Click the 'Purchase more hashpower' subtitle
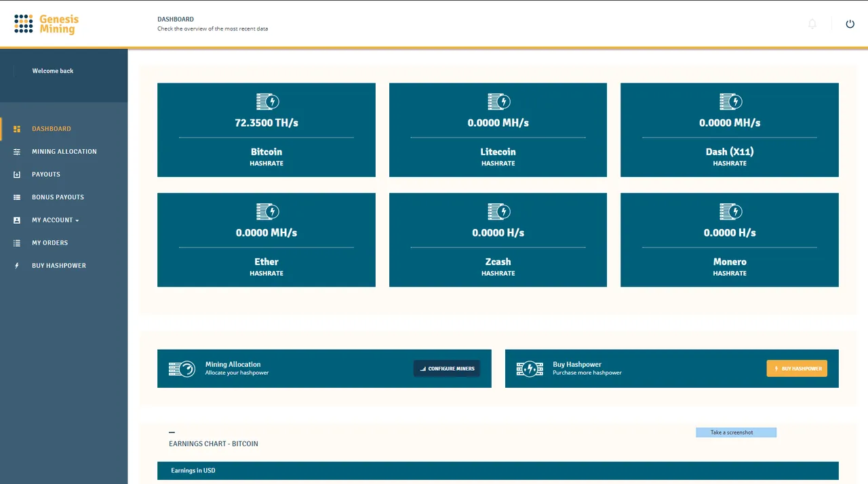 point(587,373)
